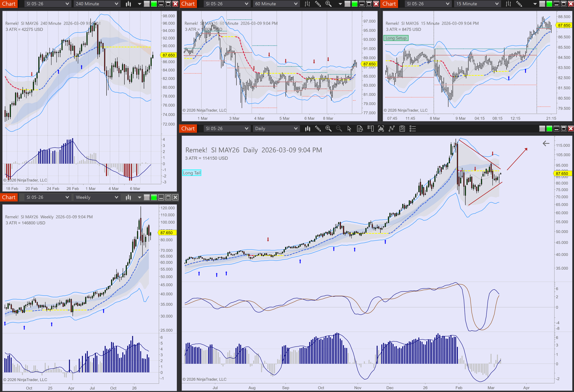The width and height of the screenshot is (574, 392).
Task: Toggle gray link button on 60 Minute chart
Action: [x=348, y=4]
